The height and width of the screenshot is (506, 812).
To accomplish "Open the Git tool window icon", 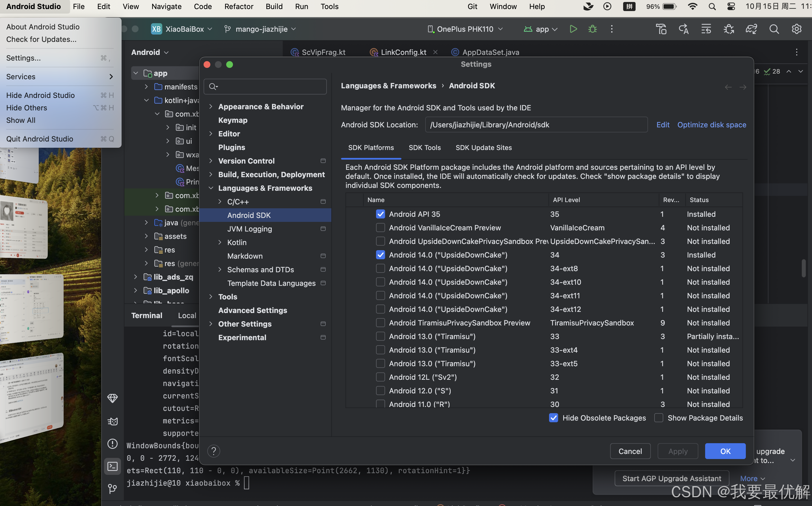I will coord(112,489).
